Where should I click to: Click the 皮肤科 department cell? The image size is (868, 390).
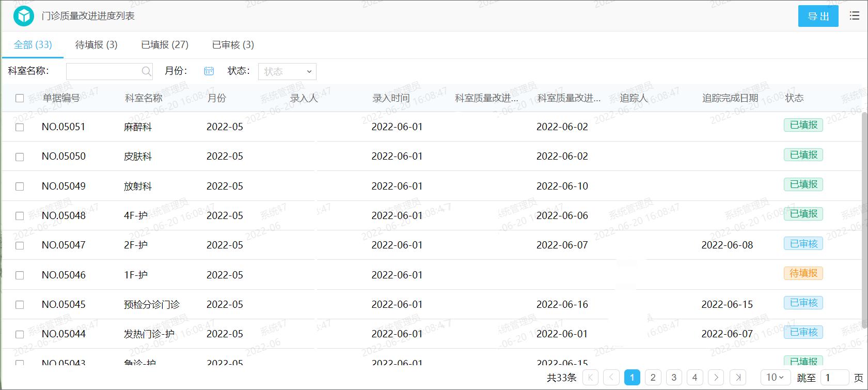coord(138,157)
